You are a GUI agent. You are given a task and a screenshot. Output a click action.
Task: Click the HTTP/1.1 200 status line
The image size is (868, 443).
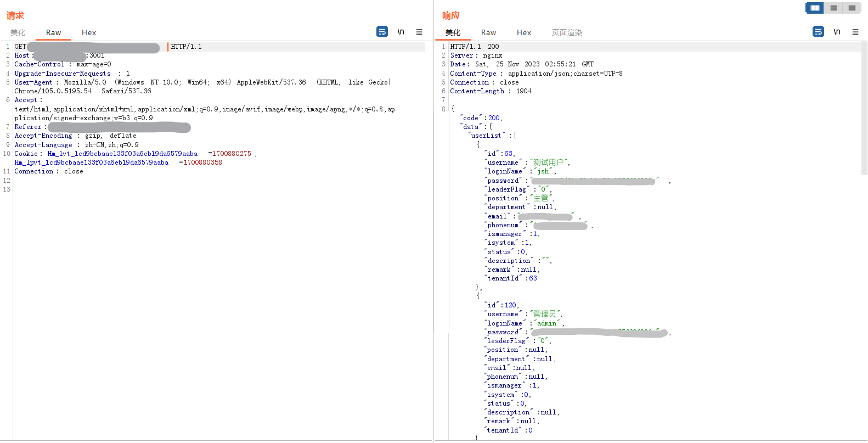point(475,47)
